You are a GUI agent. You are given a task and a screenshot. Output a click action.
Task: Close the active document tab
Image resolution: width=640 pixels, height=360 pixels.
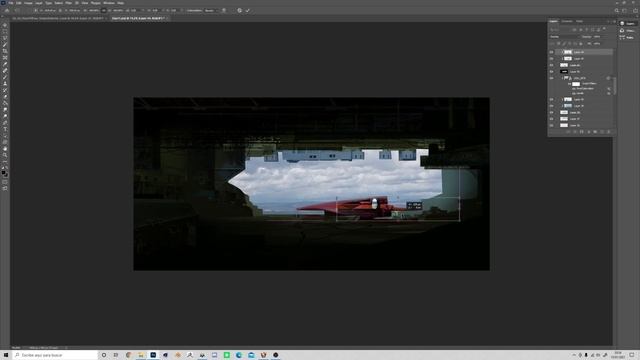coord(167,18)
